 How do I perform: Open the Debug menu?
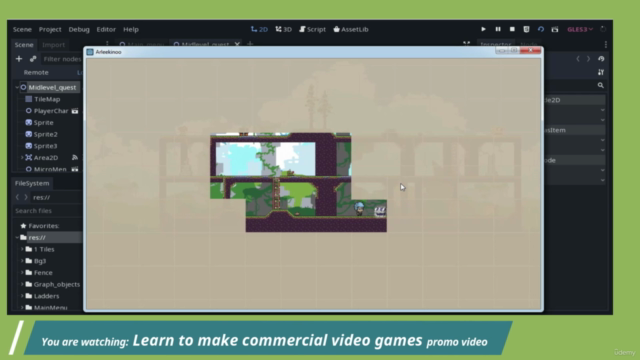tap(79, 29)
